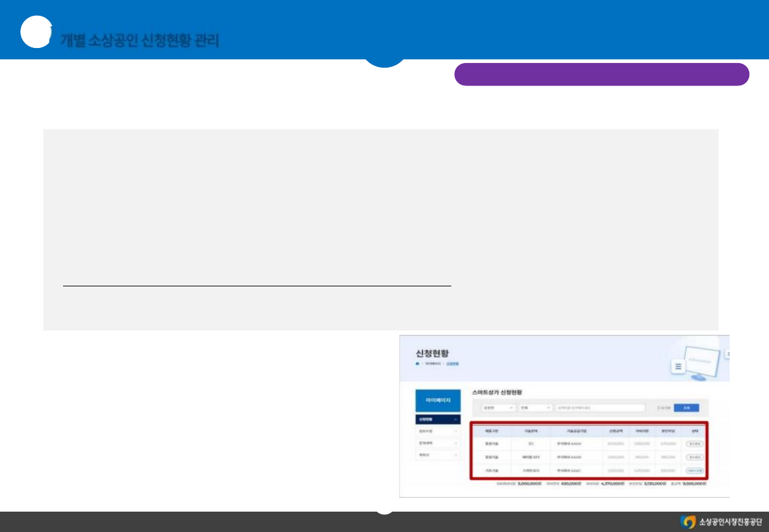Viewport: 769px width, 532px height.
Task: Click the 소상공인시장진흥공단 logo in footer
Action: pyautogui.click(x=722, y=522)
